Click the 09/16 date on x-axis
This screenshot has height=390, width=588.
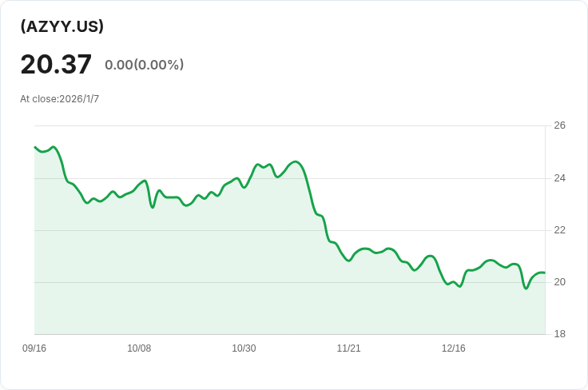click(34, 348)
